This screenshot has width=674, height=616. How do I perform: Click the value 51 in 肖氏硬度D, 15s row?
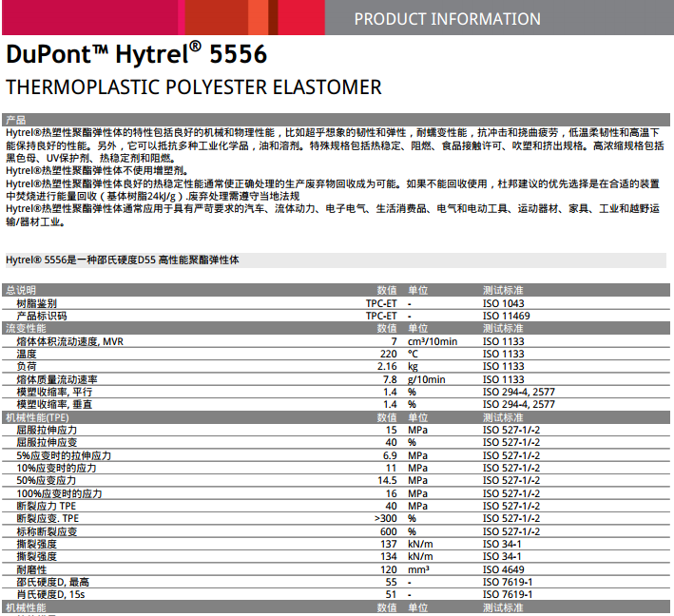click(391, 594)
